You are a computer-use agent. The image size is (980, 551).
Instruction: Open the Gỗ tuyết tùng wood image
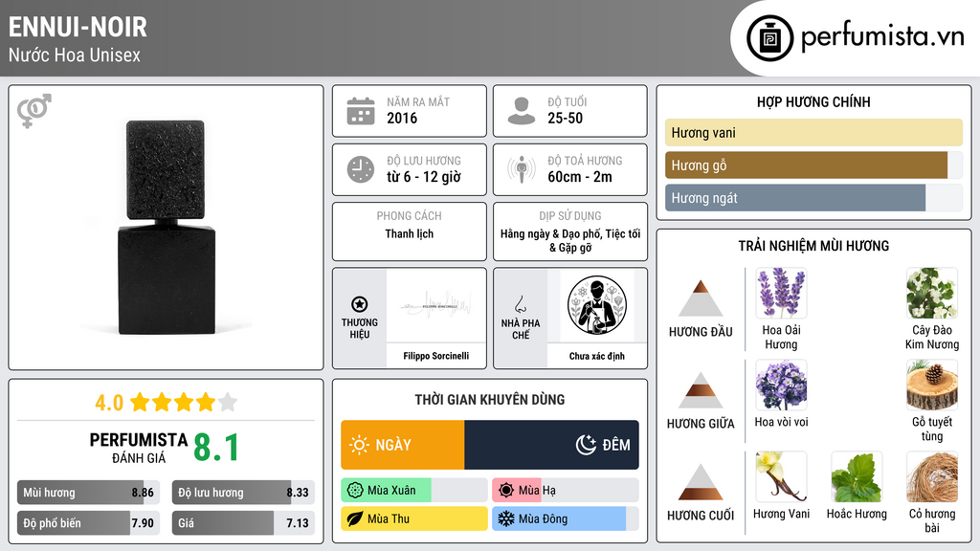(932, 385)
